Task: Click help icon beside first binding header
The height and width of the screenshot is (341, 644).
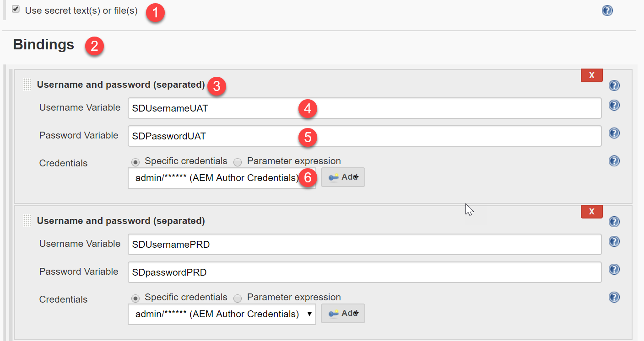Action: (x=614, y=85)
